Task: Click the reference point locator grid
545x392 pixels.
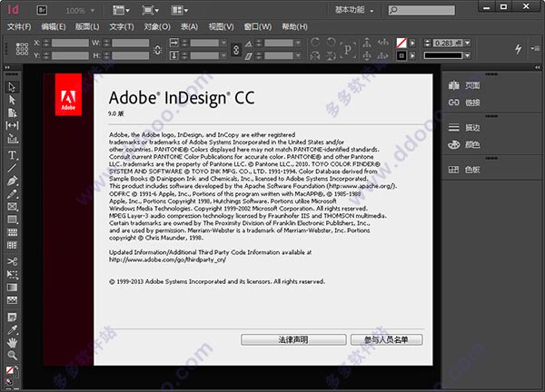Action: click(x=22, y=49)
